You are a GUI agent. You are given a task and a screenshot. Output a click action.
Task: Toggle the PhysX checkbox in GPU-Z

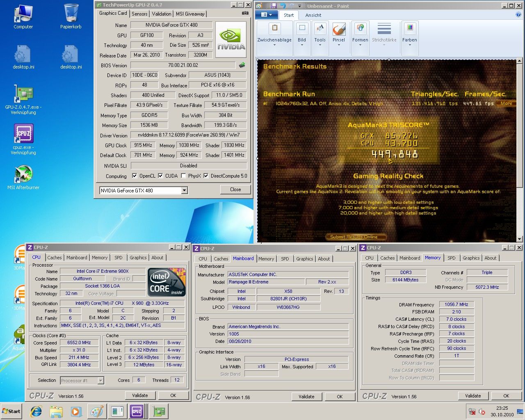pos(183,176)
